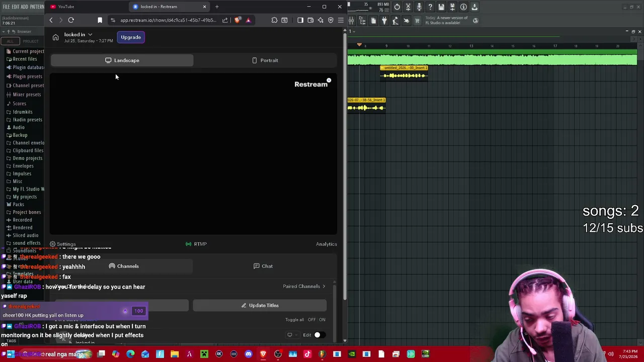The height and width of the screenshot is (362, 644).
Task: Open OBS Studio from the taskbar
Action: (x=278, y=354)
